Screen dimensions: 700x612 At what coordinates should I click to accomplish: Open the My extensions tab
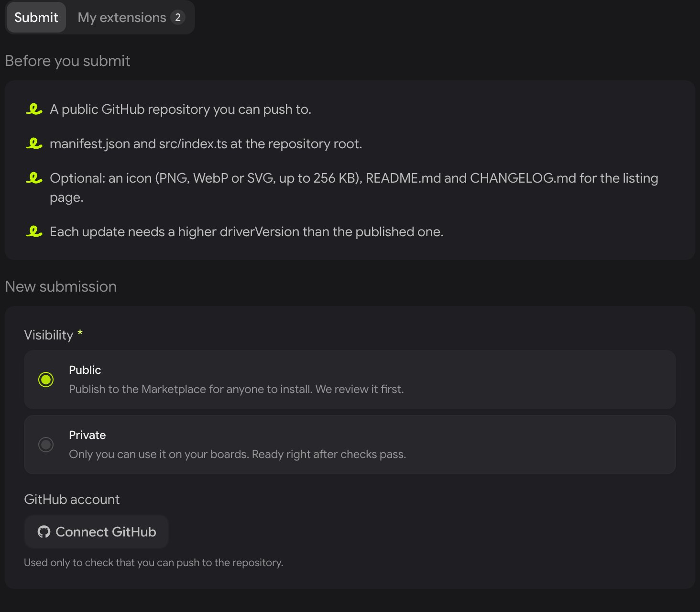131,17
